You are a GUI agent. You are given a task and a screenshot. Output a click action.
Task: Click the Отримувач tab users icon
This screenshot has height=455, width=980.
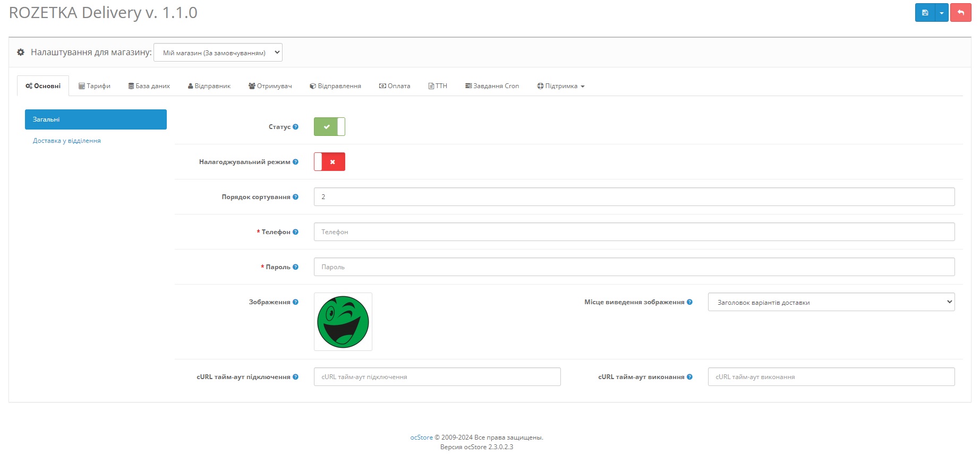252,86
